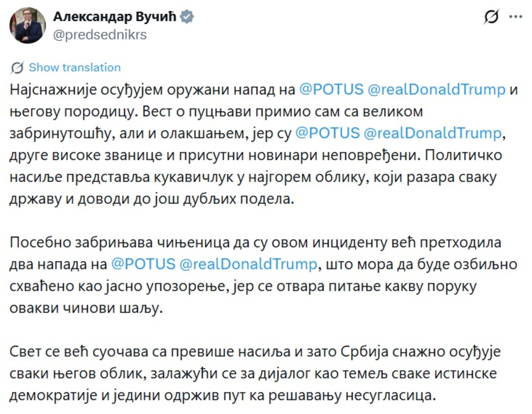Open @realDonaldTrump mention before 'друге високе званице'

[432, 133]
